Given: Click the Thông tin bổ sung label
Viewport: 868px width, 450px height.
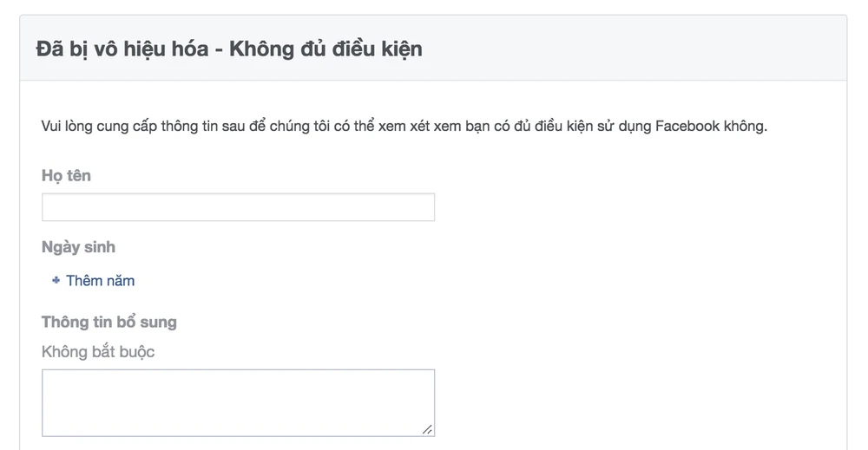Looking at the screenshot, I should [x=108, y=322].
